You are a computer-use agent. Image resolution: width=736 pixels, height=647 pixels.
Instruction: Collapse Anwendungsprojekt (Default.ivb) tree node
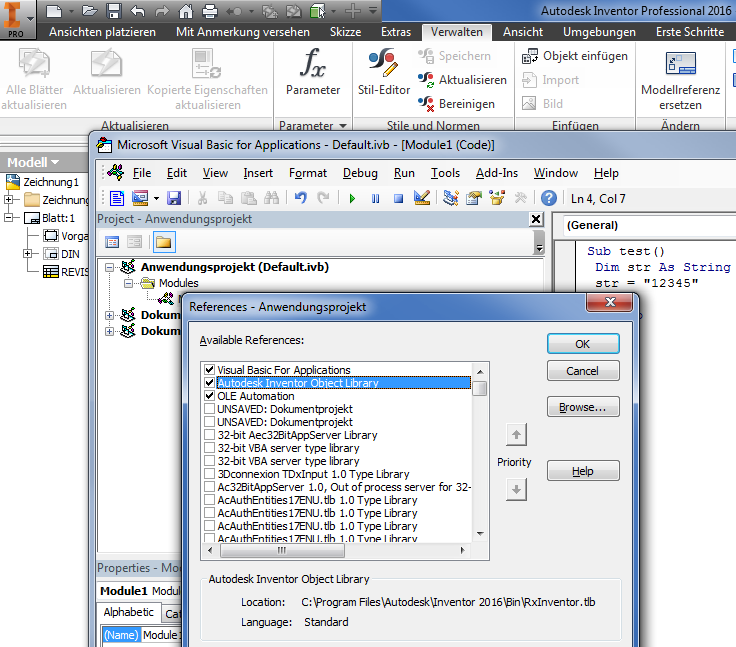coord(109,267)
